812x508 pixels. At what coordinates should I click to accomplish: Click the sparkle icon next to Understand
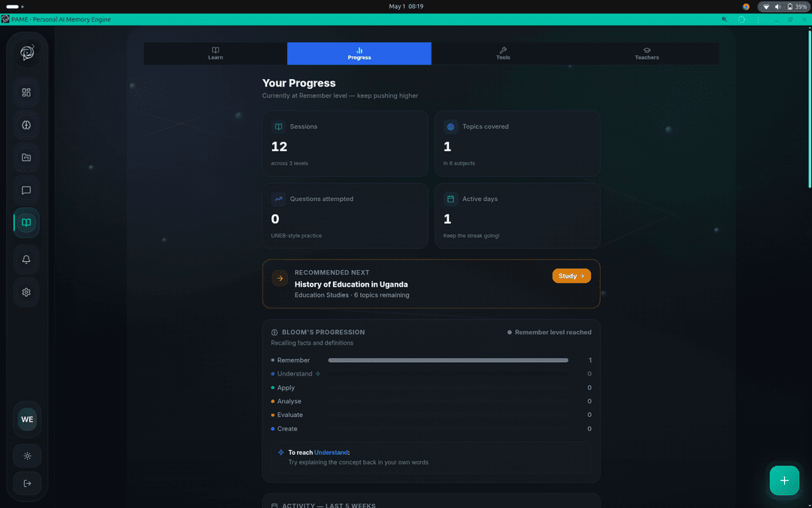click(x=318, y=374)
